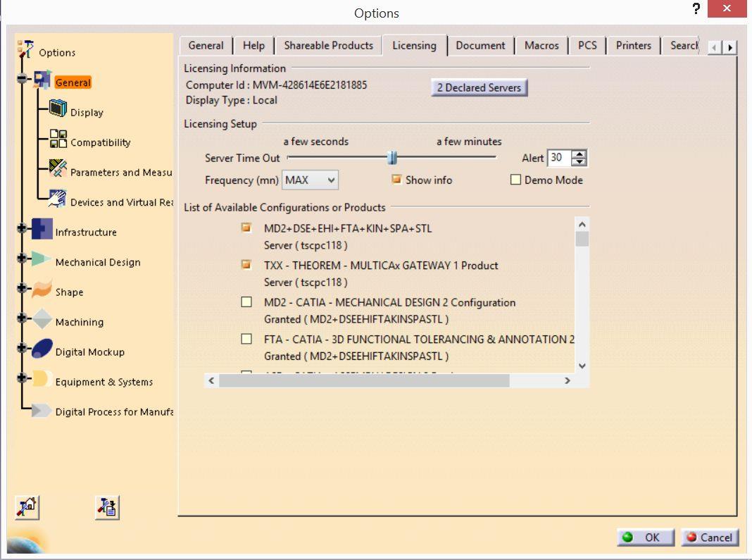Switch to the PCS tab
The height and width of the screenshot is (560, 752).
[x=587, y=46]
